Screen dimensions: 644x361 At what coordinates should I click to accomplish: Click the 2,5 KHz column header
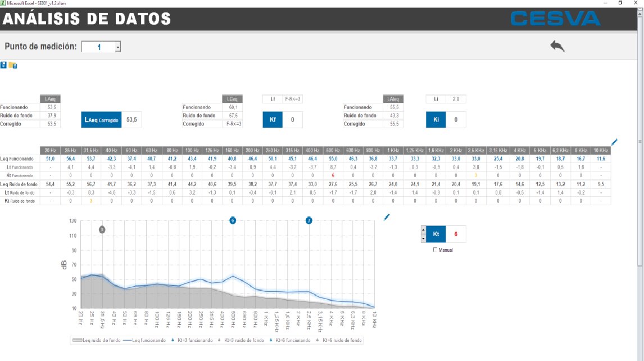476,150
